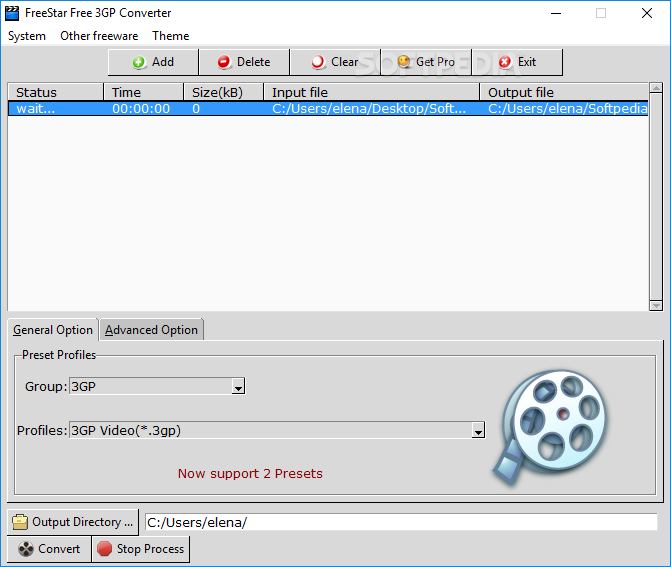Close the FreeStar Free 3GP Converter window
Screen dimensions: 671x567
[x=647, y=13]
